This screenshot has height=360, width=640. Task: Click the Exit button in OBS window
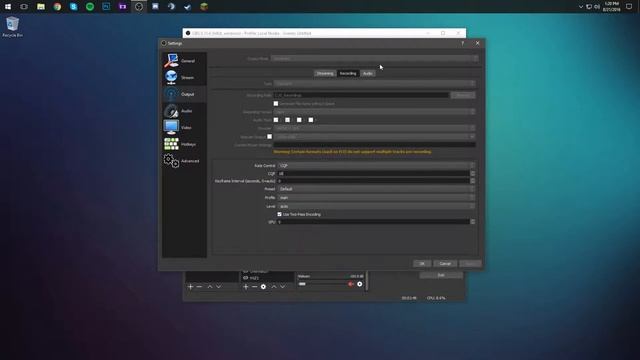point(441,275)
